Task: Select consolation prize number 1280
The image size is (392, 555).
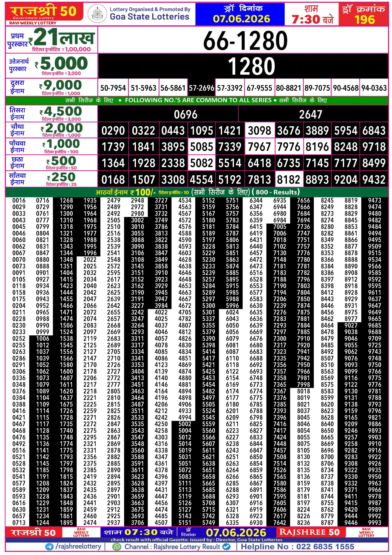Action: point(251,66)
